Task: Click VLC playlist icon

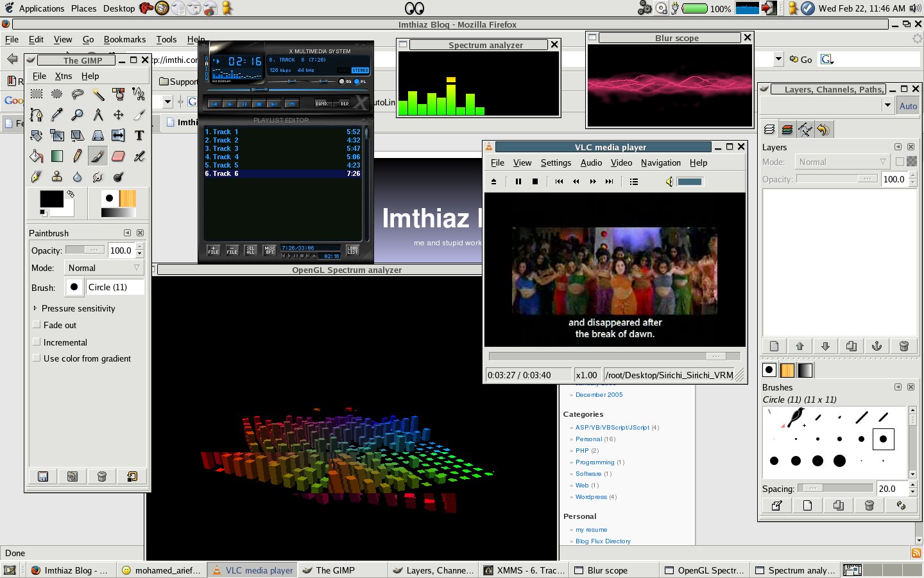Action: click(634, 182)
